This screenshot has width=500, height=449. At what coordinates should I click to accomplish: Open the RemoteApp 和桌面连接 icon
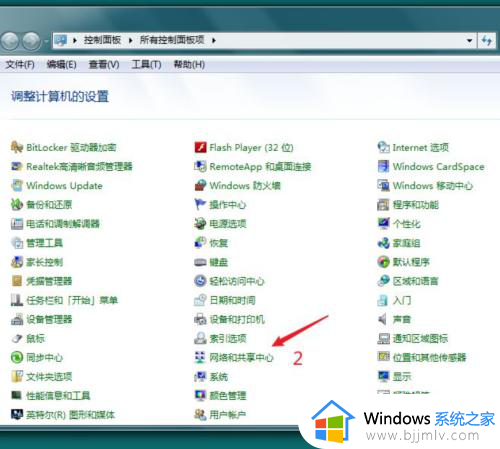200,166
